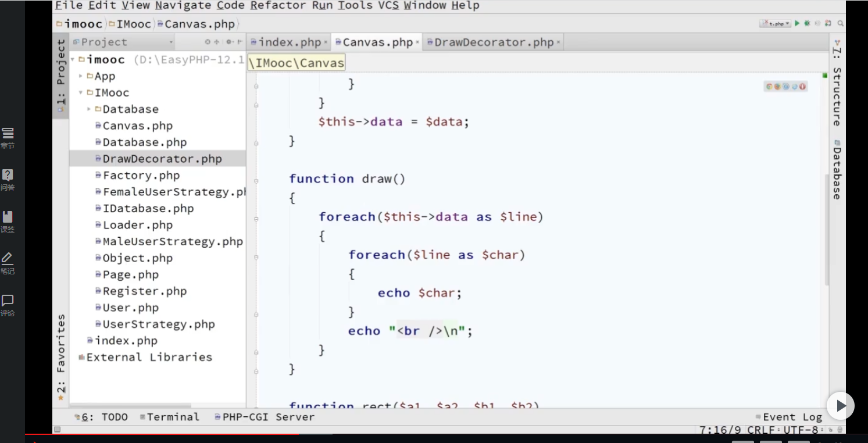This screenshot has height=443, width=868.
Task: Fold the foreach $line as $char block
Action: (x=256, y=256)
